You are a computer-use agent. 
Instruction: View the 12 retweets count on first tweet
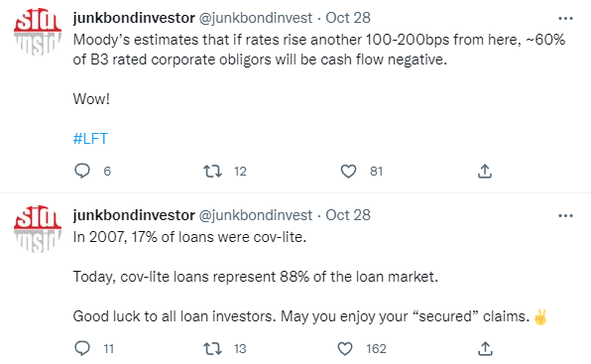(240, 172)
